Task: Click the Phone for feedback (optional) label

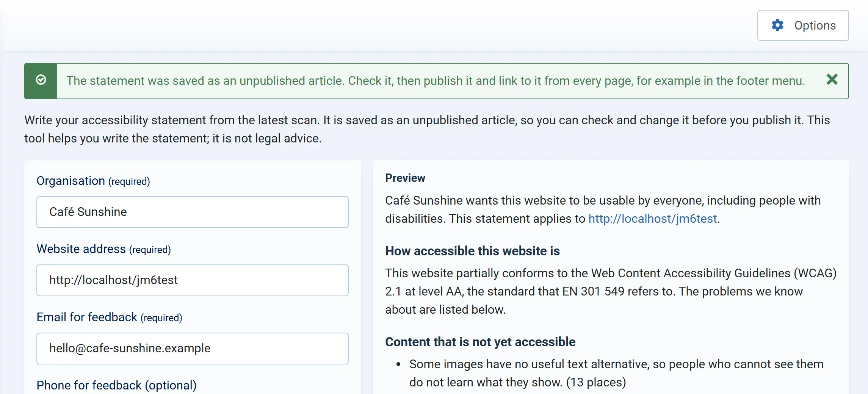Action: pos(117,385)
